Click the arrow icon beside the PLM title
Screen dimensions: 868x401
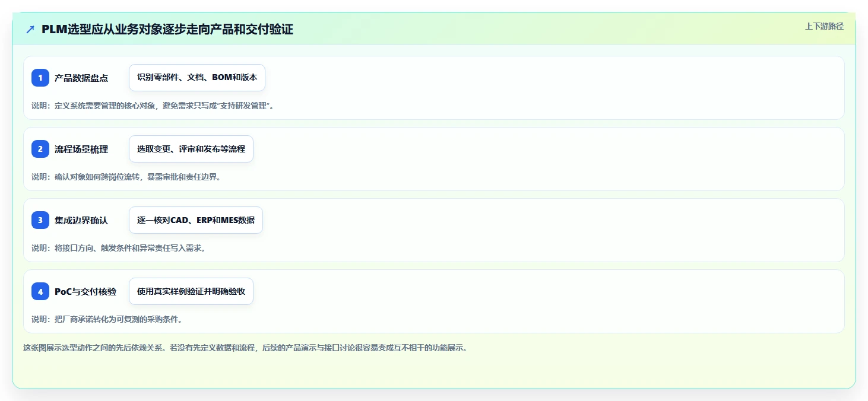30,30
